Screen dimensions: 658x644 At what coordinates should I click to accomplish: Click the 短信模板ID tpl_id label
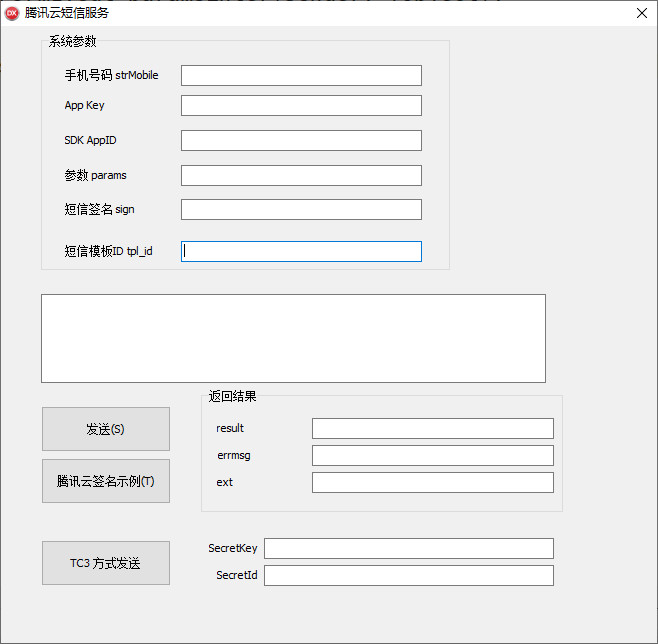click(108, 251)
